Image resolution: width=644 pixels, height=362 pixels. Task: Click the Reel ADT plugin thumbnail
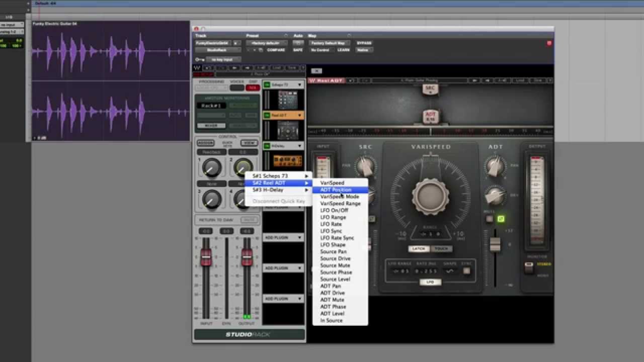[287, 130]
